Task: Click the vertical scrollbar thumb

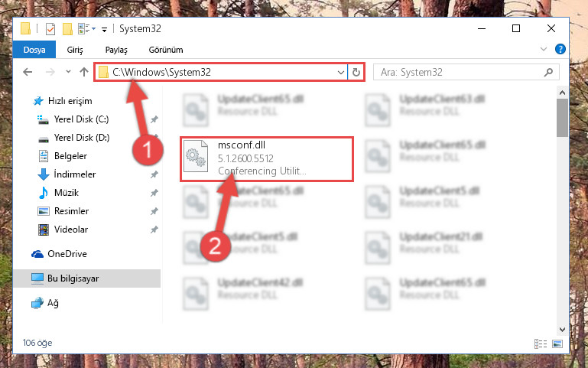Action: point(562,118)
